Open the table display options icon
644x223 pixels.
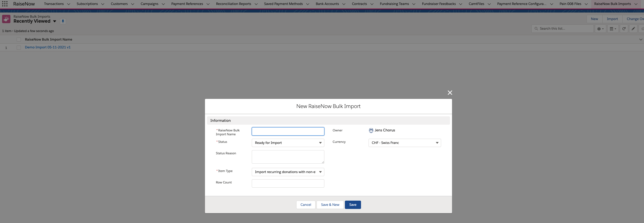coord(613,29)
